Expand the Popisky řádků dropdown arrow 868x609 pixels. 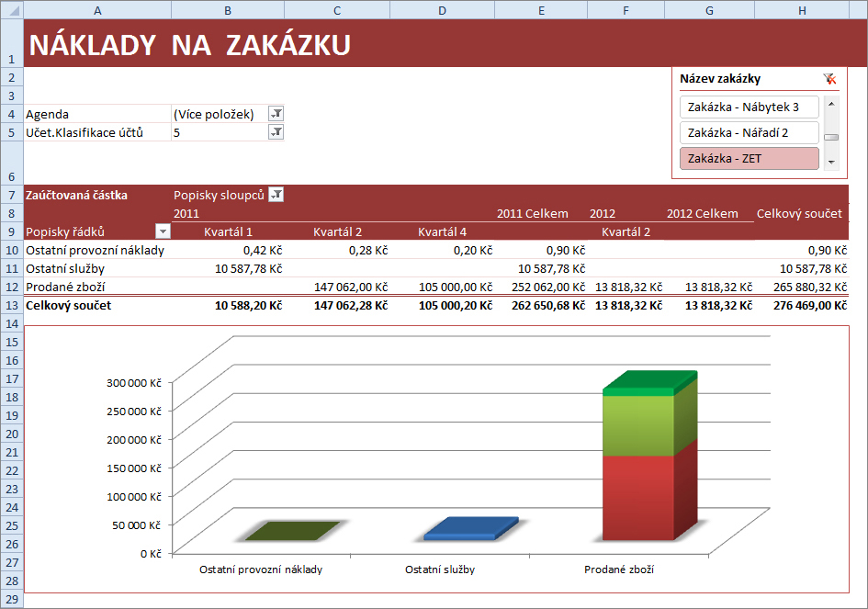tap(163, 231)
